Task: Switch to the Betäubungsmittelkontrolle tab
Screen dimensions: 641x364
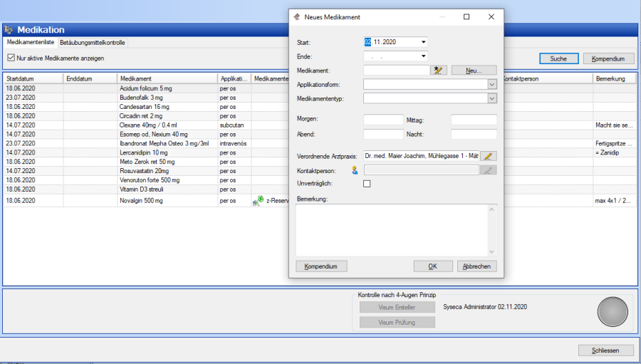Action: point(93,43)
